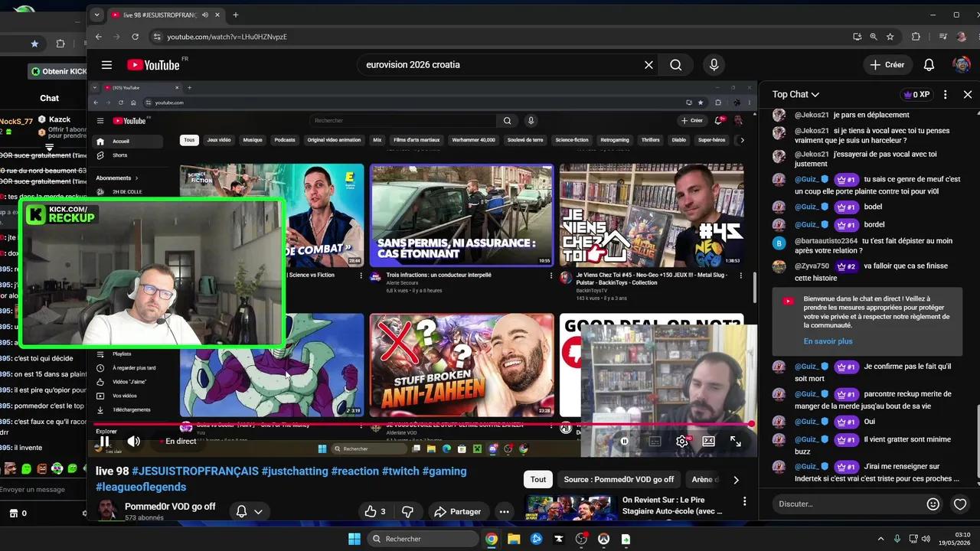Toggle subtitles in the player
Viewport: 980px width, 551px height.
[x=655, y=441]
